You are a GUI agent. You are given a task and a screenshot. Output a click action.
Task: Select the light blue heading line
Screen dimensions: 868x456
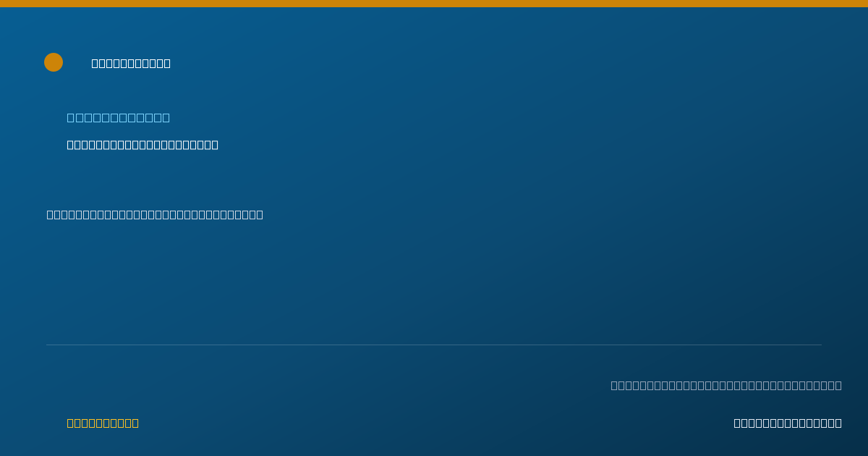tap(119, 117)
